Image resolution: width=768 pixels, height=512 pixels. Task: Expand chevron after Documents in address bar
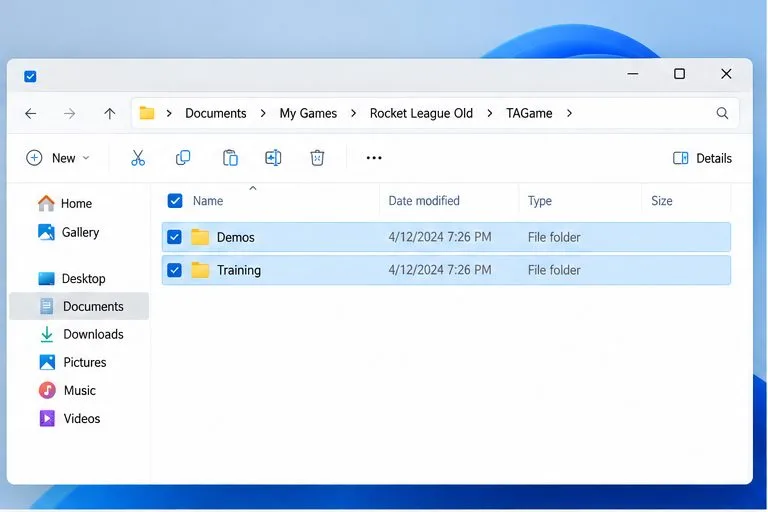[x=263, y=114]
